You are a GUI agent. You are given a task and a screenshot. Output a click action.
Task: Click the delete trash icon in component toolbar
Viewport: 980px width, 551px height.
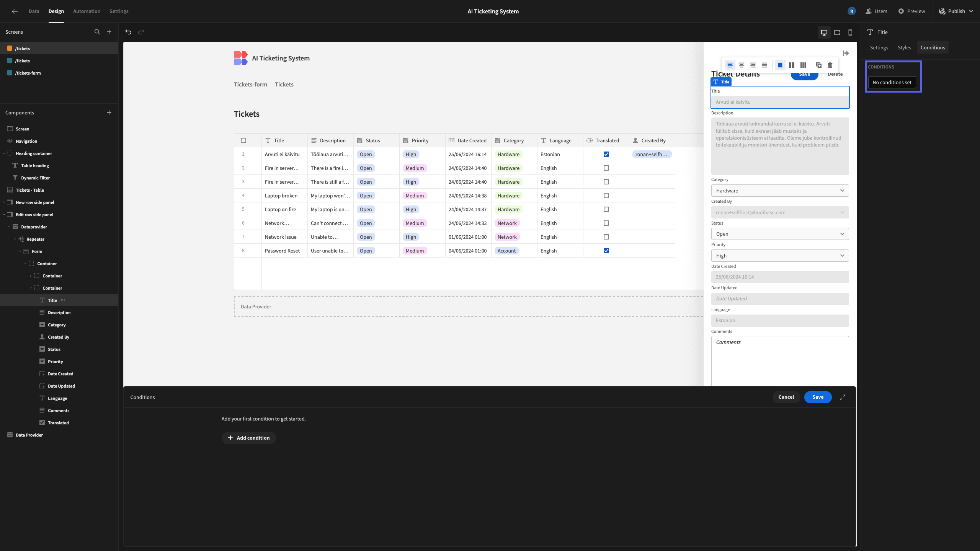(x=830, y=65)
